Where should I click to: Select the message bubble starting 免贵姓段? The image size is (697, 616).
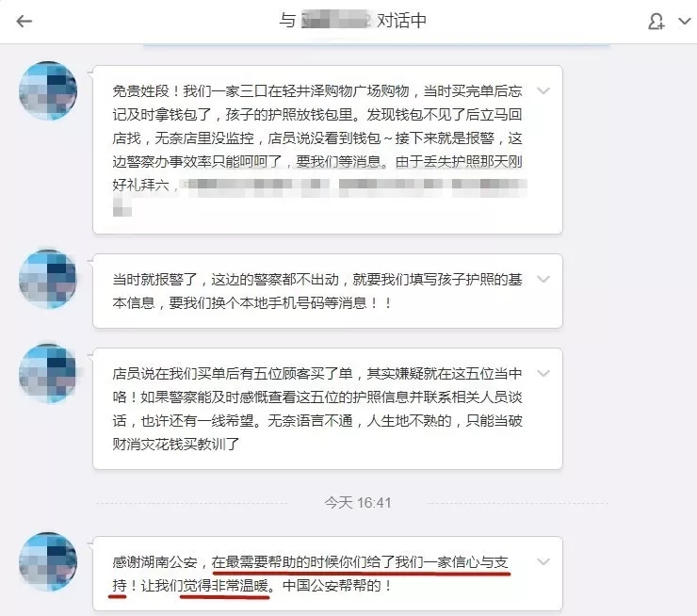coord(328,150)
